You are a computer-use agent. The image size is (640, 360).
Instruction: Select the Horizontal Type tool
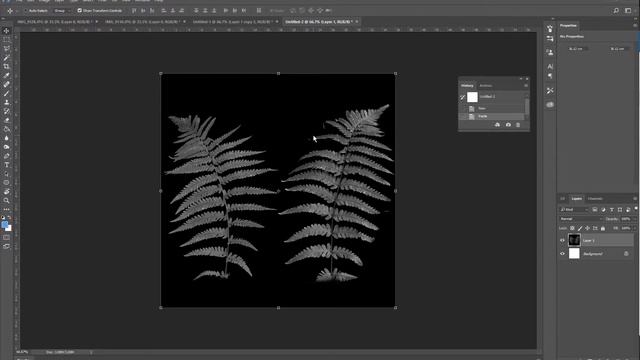tap(7, 165)
